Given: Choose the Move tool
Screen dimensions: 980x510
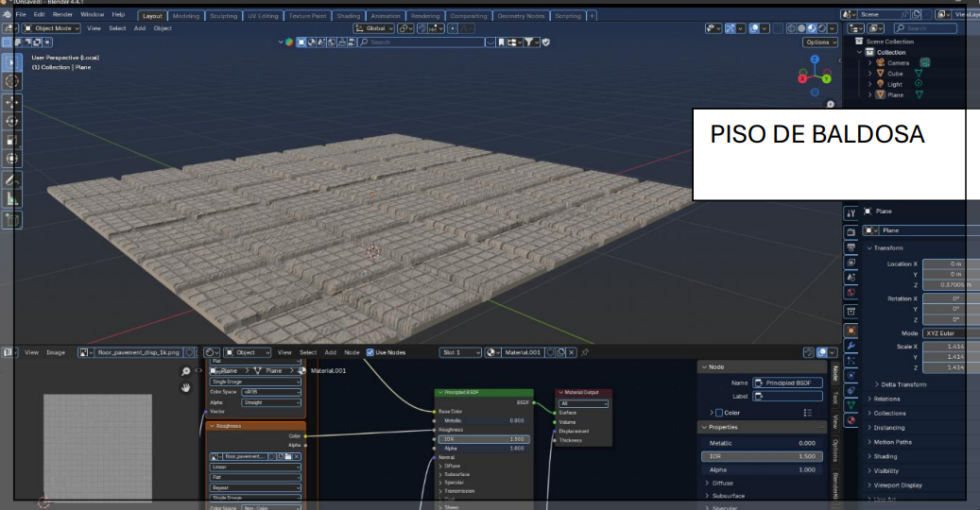Looking at the screenshot, I should pyautogui.click(x=12, y=103).
